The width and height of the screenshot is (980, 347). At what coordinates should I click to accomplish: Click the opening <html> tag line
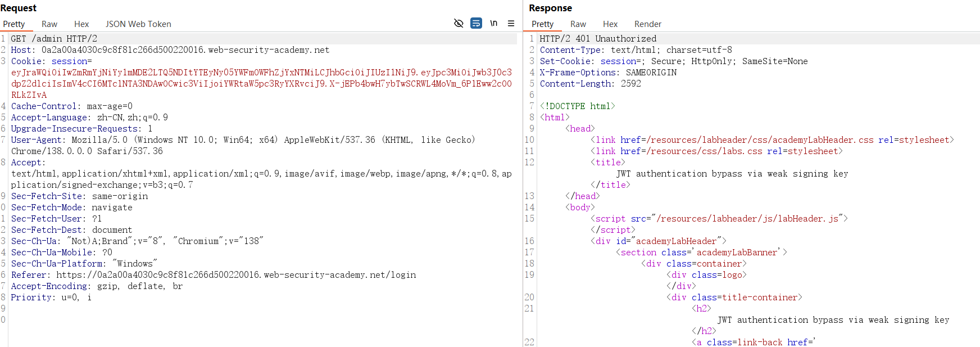point(555,118)
